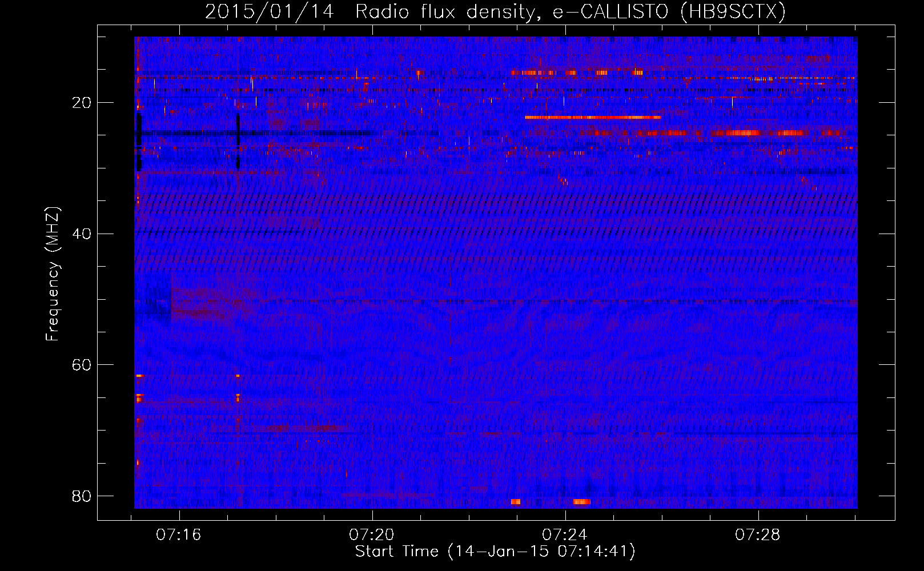The width and height of the screenshot is (924, 571).
Task: Click the 60 MHz frequency tick label
Action: coord(82,364)
